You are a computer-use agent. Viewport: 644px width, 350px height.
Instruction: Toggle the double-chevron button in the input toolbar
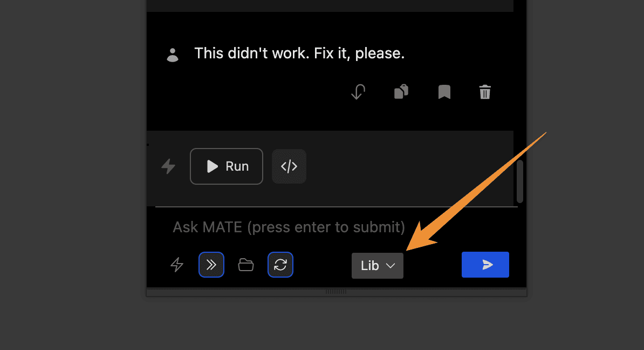click(x=211, y=265)
